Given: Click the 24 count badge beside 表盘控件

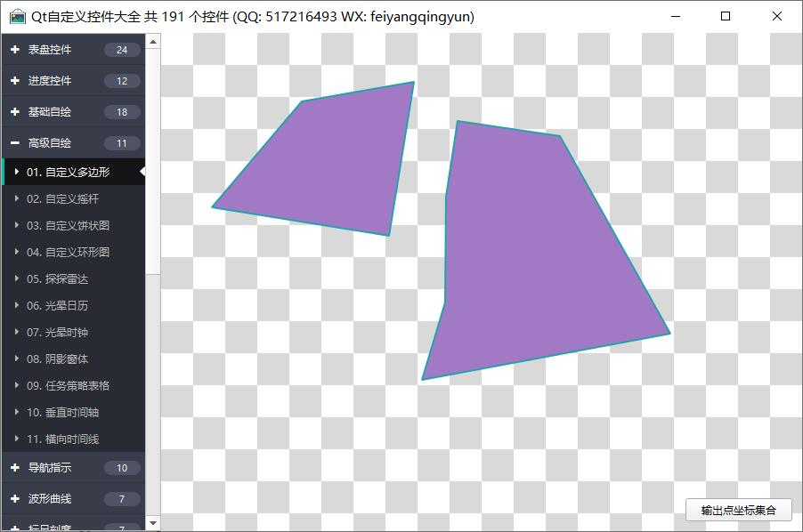Looking at the screenshot, I should pyautogui.click(x=122, y=50).
